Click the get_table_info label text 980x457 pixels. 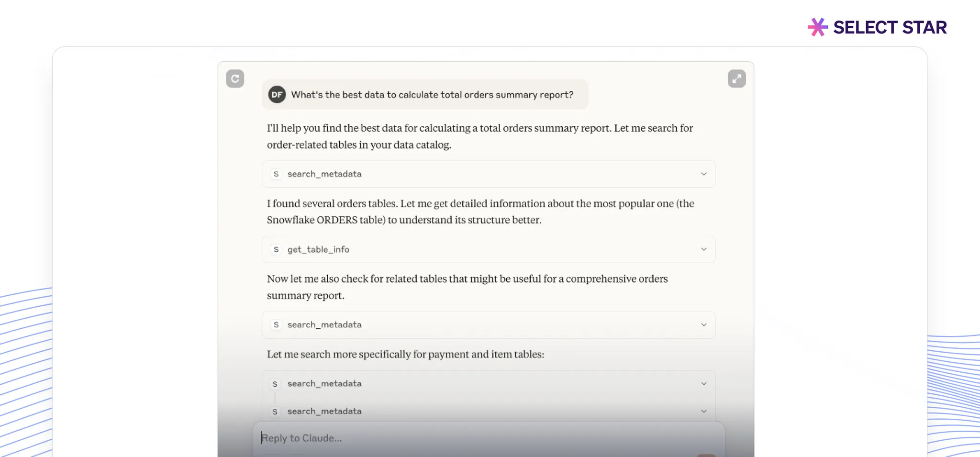(x=318, y=249)
